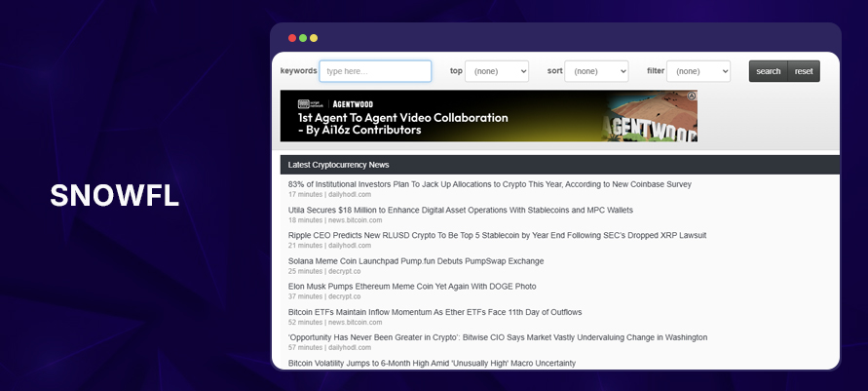Viewport: 868px width, 391px height.
Task: Click the keywords search input field
Action: coord(375,71)
